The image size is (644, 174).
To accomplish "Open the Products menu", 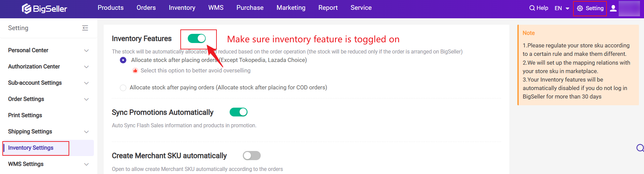I will point(110,8).
